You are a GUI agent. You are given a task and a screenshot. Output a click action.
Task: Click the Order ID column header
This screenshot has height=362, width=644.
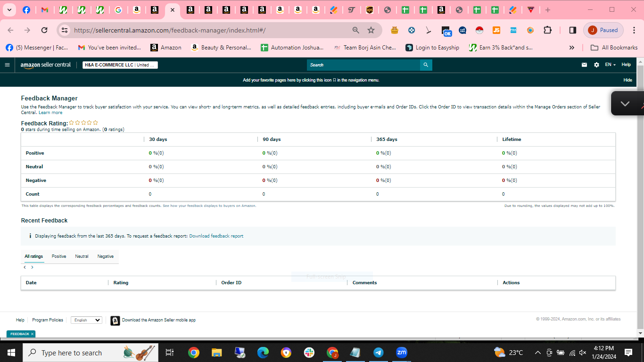(x=231, y=283)
